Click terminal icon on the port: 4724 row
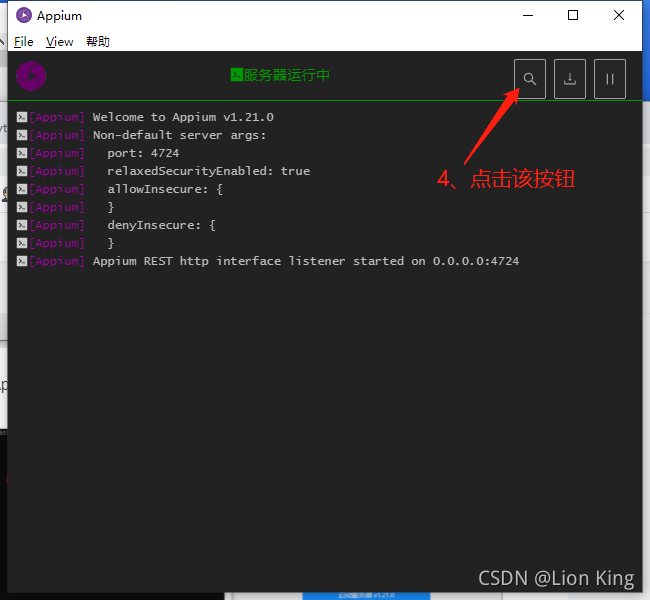Screen dimensions: 650x600 tap(22, 153)
